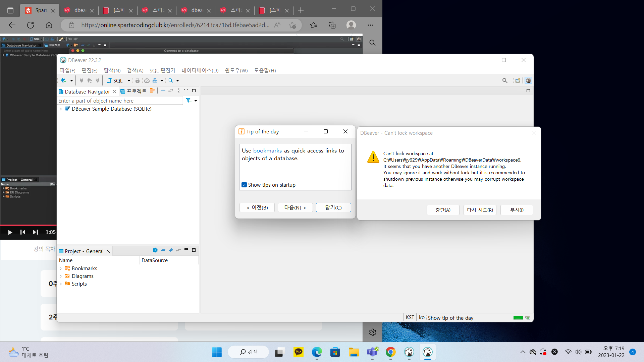Image resolution: width=644 pixels, height=362 pixels.
Task: Click 중단(A) to abort in lock dialog
Action: point(443,210)
